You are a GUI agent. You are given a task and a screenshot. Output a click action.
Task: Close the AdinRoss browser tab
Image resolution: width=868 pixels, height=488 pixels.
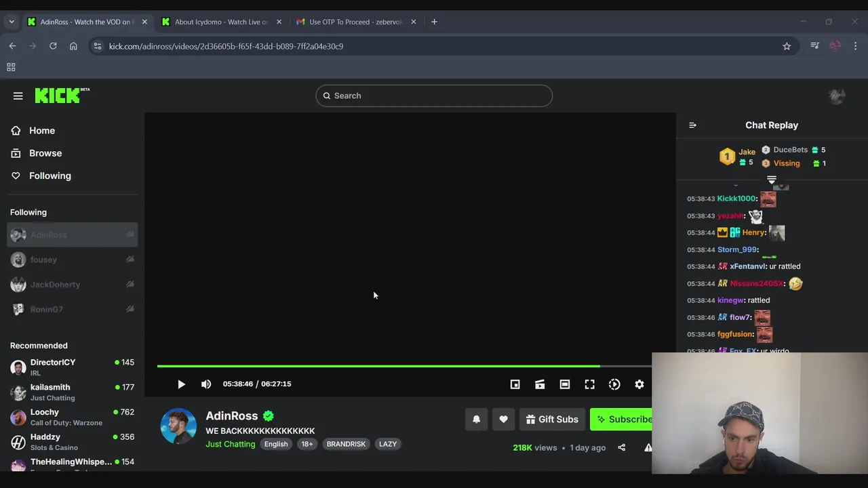point(144,22)
